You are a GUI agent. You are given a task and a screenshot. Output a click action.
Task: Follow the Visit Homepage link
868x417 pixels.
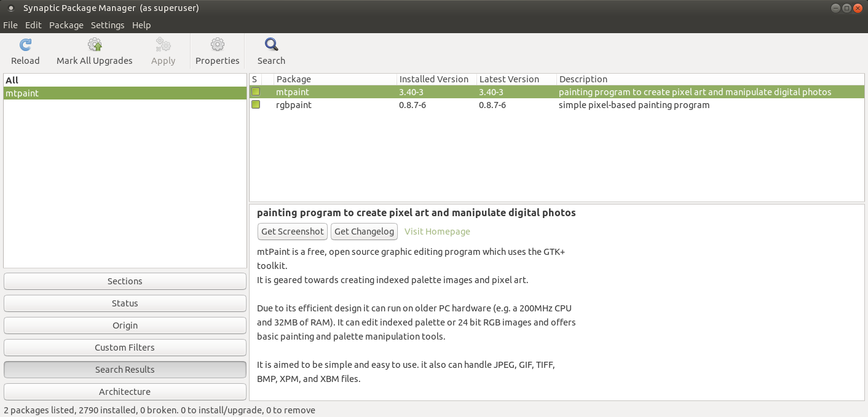coord(437,232)
